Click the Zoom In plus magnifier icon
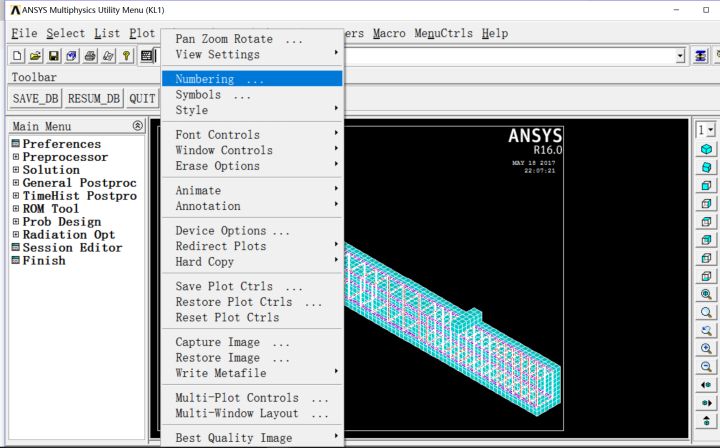The height and width of the screenshot is (448, 720). [706, 348]
